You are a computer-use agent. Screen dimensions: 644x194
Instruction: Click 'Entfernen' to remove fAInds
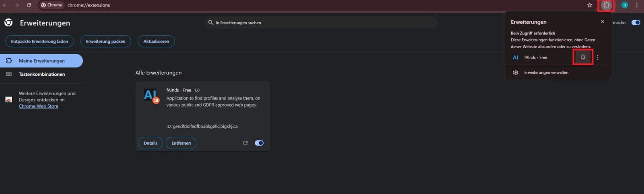tap(181, 143)
